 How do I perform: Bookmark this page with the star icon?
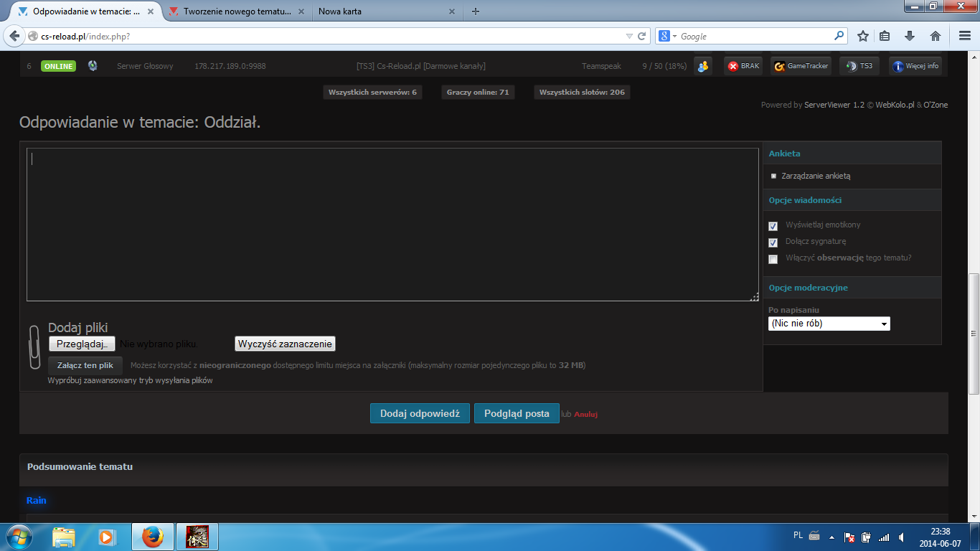[863, 36]
